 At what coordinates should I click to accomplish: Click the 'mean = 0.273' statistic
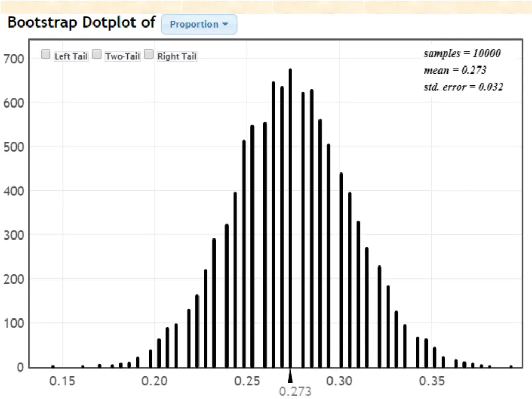pos(455,70)
